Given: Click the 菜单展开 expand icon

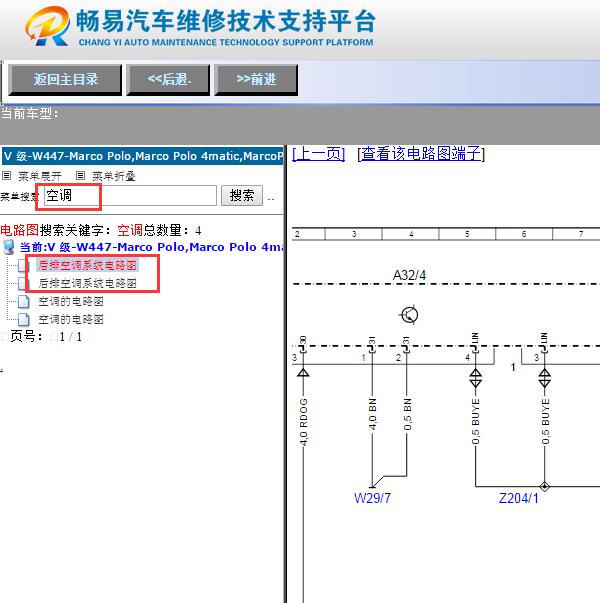Looking at the screenshot, I should (x=6, y=176).
